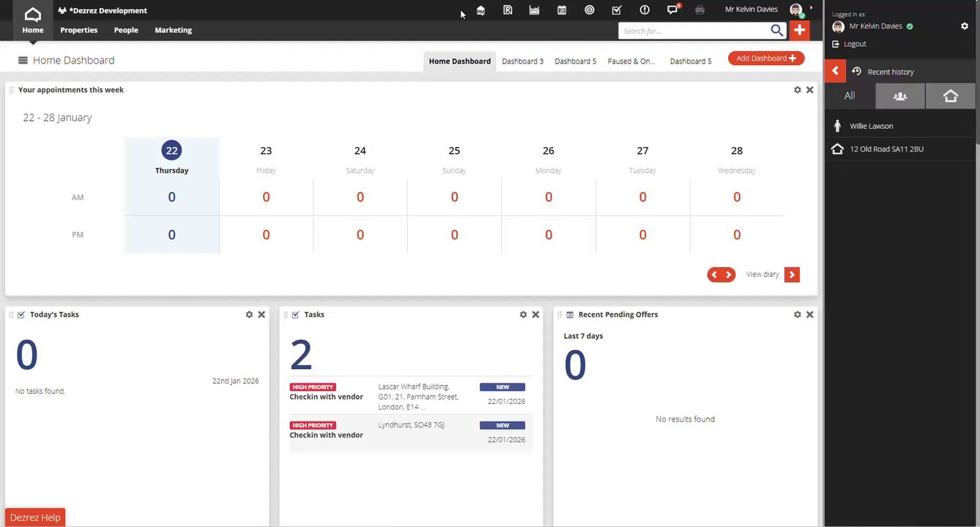Go to the previous week with the left arrow

(715, 274)
